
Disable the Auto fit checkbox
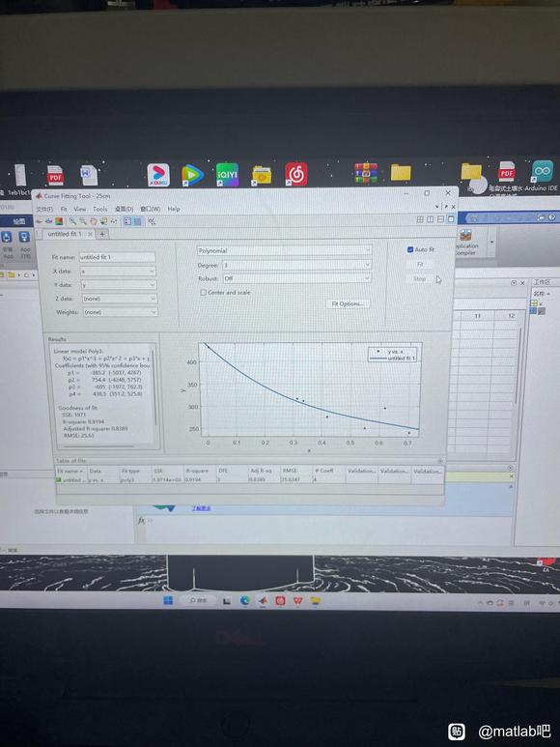(x=409, y=249)
